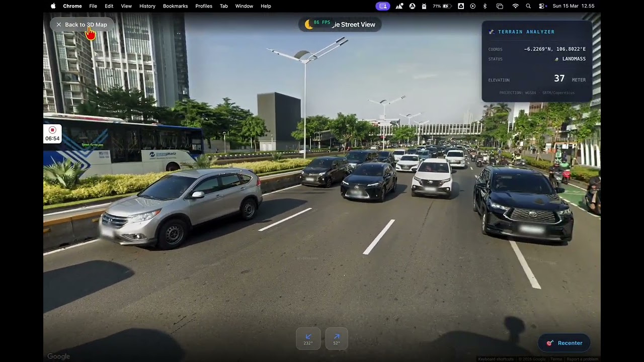Click the Google logo watermark link
644x362 pixels.
[59, 356]
